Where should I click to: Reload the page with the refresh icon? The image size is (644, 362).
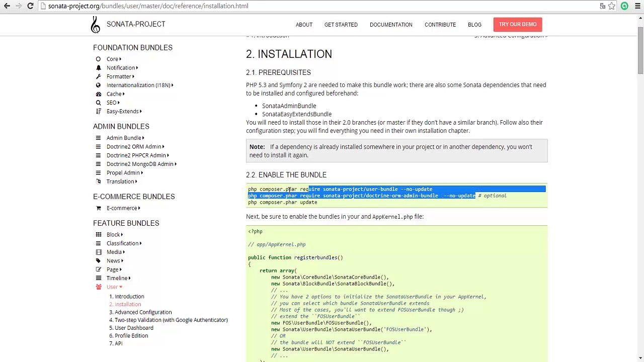pos(30,6)
